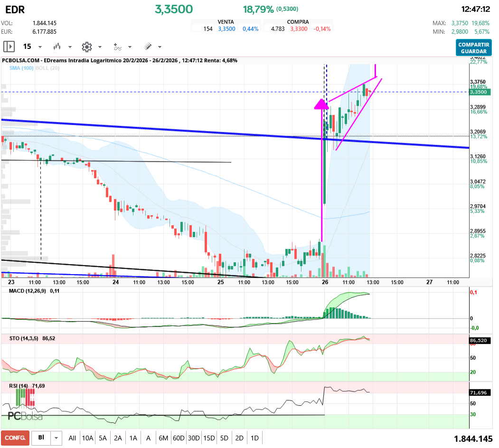499x448 pixels.
Task: Click the 71,696 RSI axis marker
Action: click(480, 392)
